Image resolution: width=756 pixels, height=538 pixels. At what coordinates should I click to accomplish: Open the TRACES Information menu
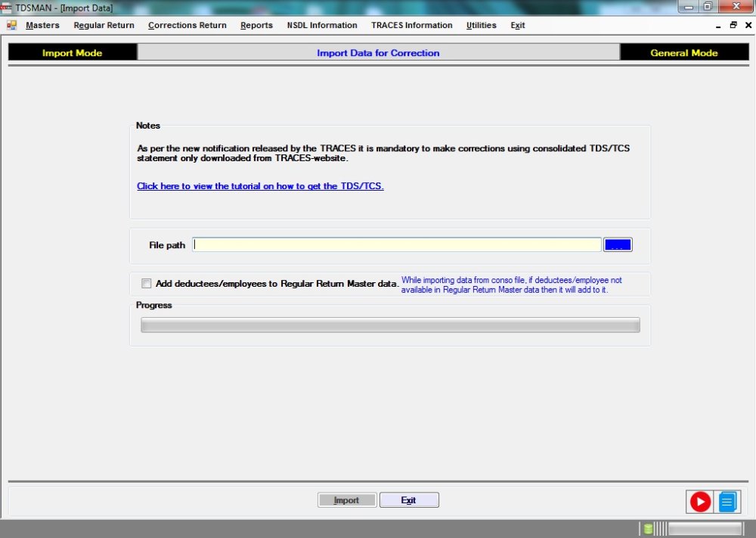point(411,25)
